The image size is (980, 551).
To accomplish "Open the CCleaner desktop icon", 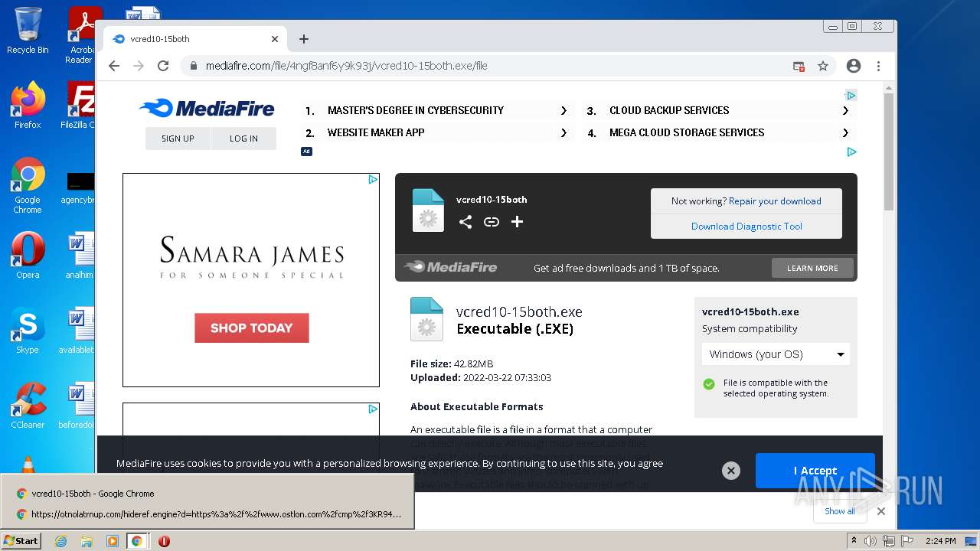I will [x=28, y=406].
